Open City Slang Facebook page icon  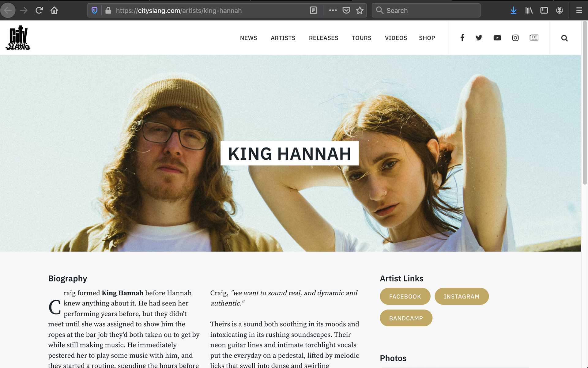pyautogui.click(x=462, y=38)
